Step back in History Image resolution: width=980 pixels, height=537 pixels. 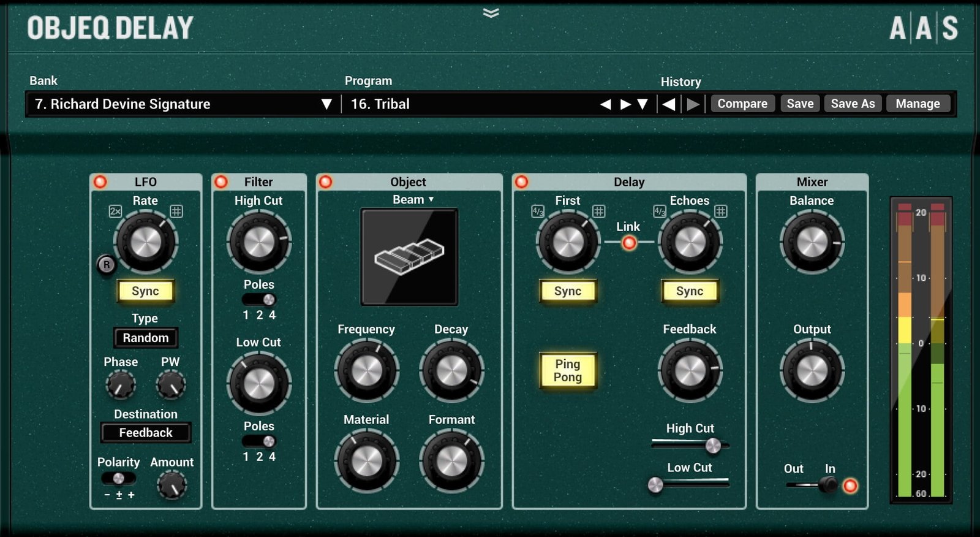pyautogui.click(x=669, y=104)
